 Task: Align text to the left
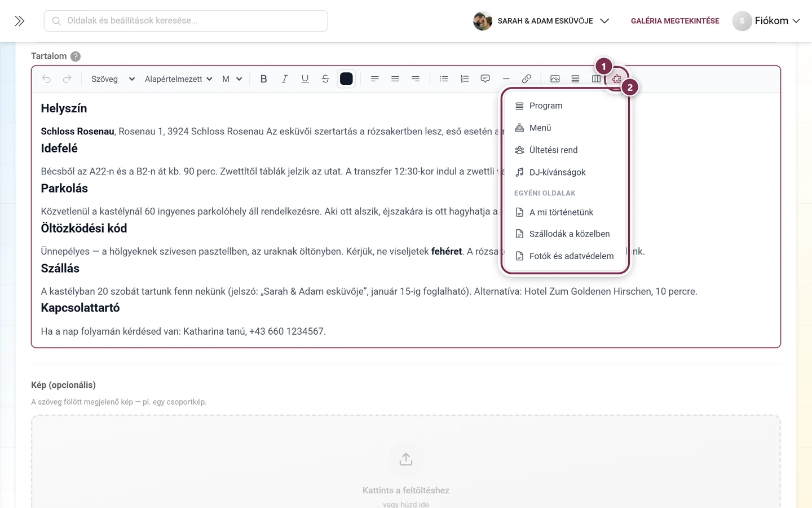(x=374, y=79)
